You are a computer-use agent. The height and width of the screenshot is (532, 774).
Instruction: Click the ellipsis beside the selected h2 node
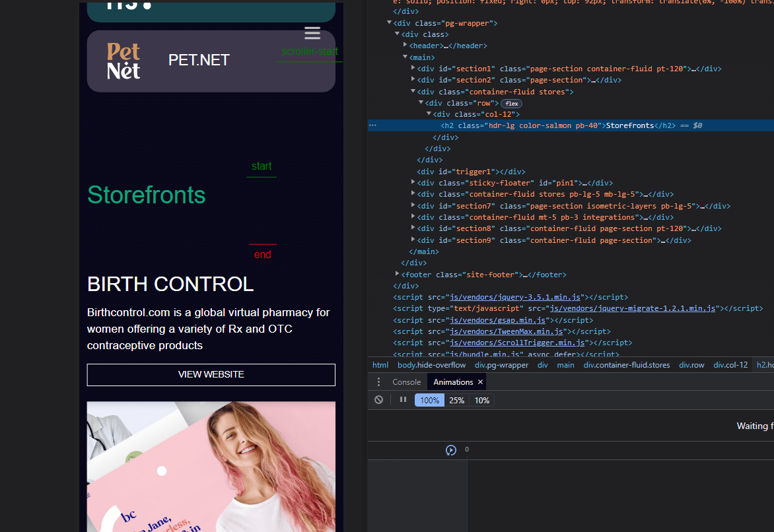click(x=372, y=125)
